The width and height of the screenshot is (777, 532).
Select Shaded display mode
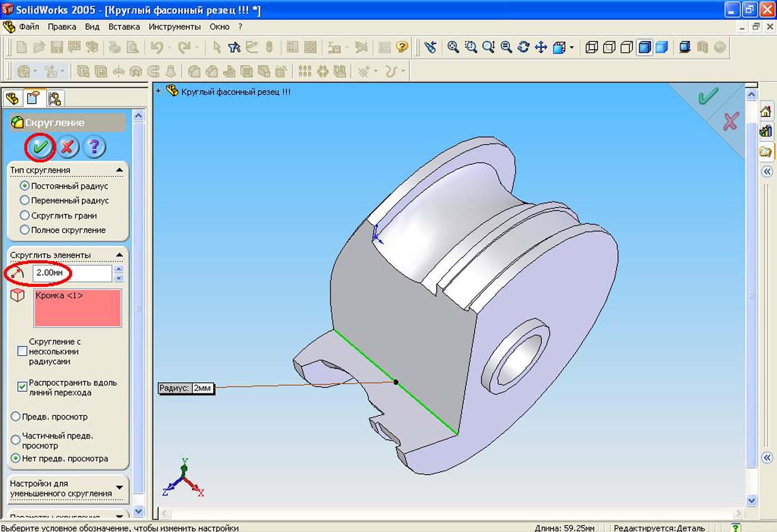tap(662, 47)
